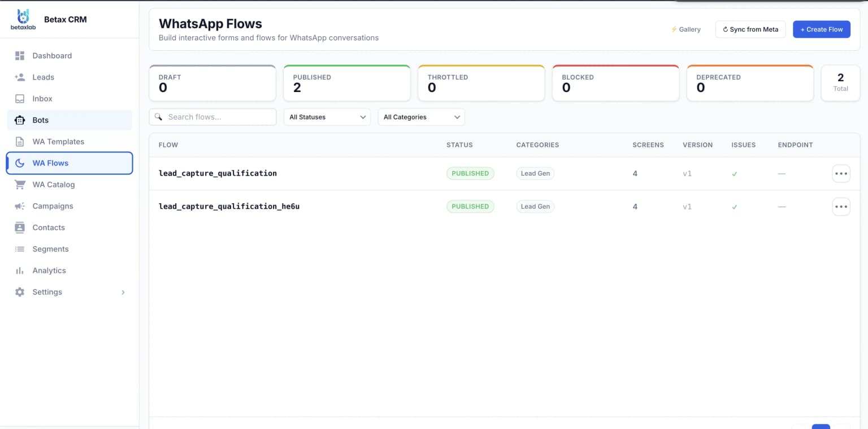Click the ISSUES column header
868x429 pixels.
click(x=743, y=145)
